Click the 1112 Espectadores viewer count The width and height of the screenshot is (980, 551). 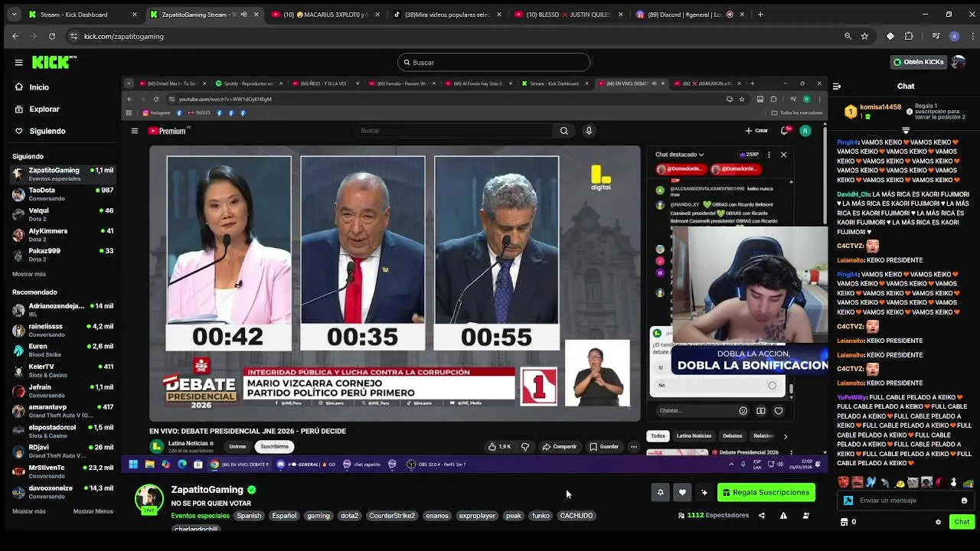[714, 516]
